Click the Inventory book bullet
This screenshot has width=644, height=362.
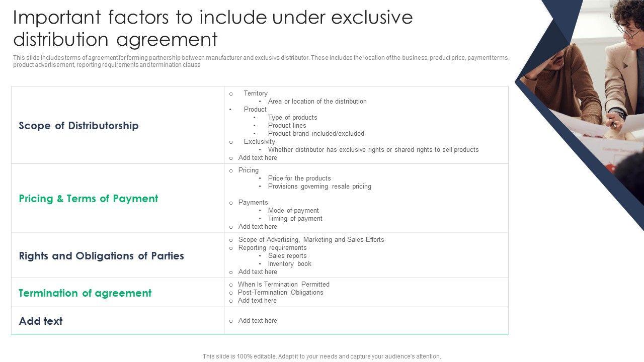pyautogui.click(x=289, y=264)
